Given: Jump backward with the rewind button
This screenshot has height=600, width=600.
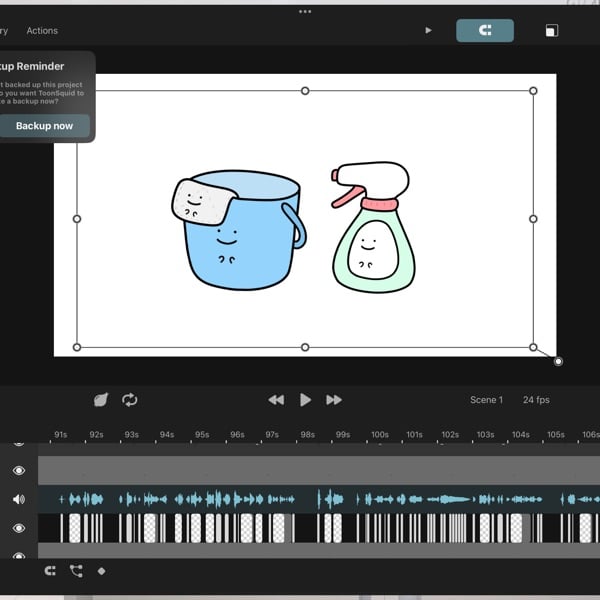Looking at the screenshot, I should pyautogui.click(x=276, y=400).
